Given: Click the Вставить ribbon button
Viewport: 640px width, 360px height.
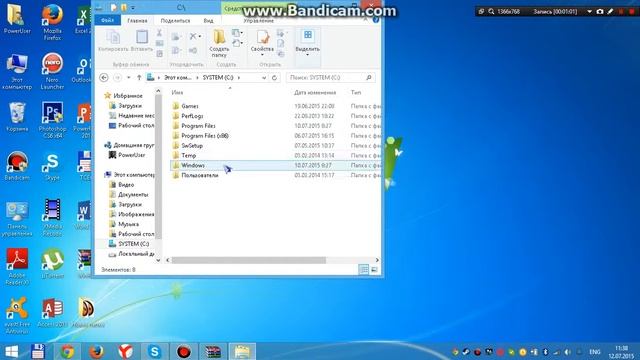Looking at the screenshot, I should (x=142, y=41).
